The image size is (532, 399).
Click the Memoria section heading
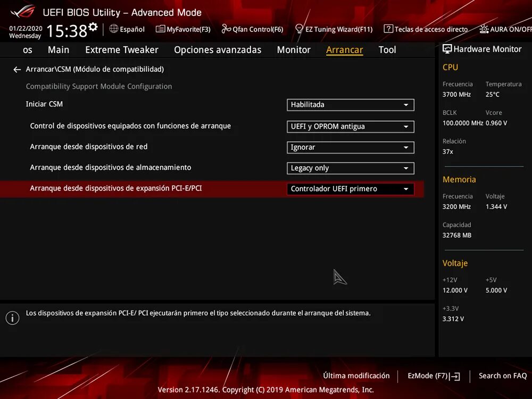(459, 179)
